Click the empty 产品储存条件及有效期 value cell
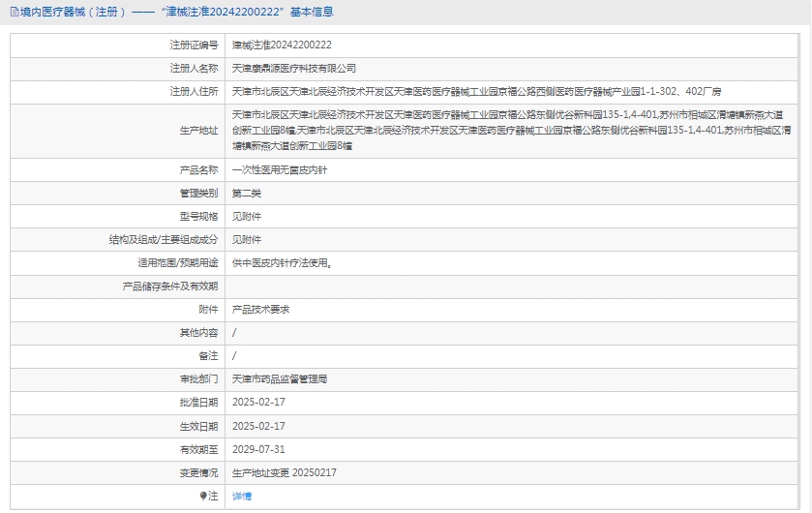Image resolution: width=812 pixels, height=513 pixels. point(513,286)
